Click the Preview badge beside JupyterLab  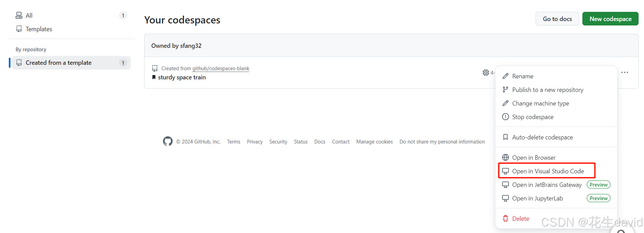(x=599, y=198)
